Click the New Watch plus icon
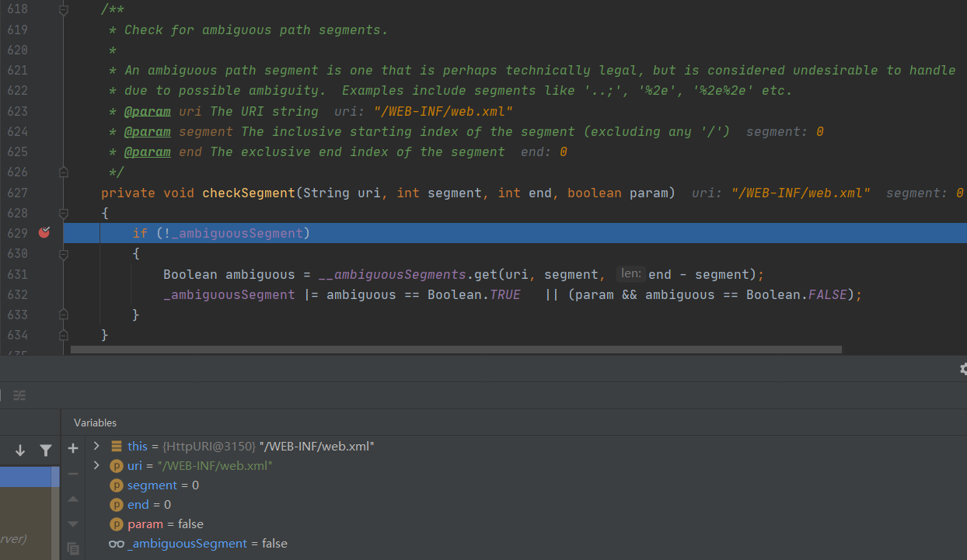Viewport: 967px width, 560px height. pos(73,448)
